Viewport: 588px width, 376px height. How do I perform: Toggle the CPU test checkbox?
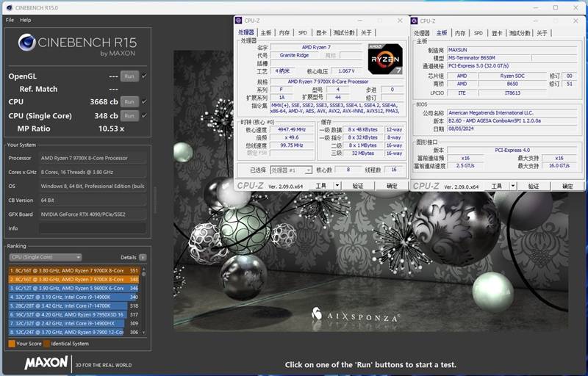(144, 102)
